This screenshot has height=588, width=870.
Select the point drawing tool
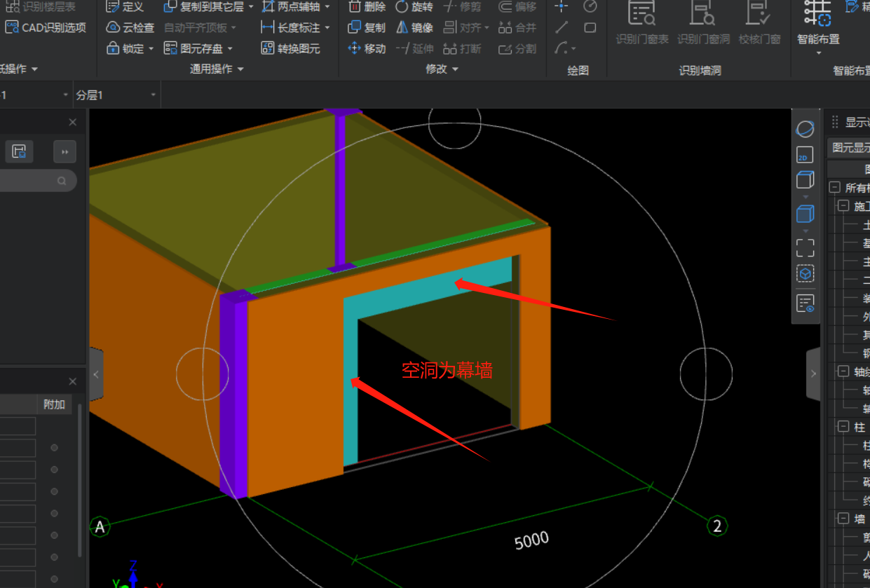click(x=562, y=6)
